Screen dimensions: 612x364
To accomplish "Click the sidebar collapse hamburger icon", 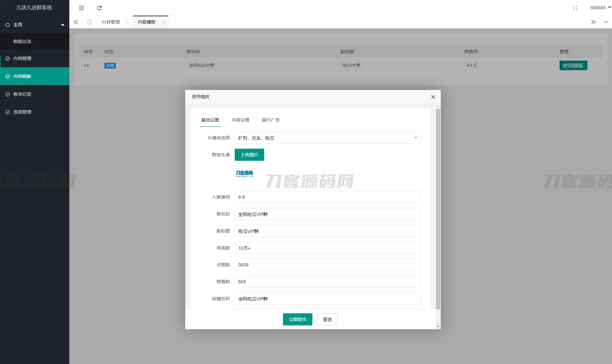I will (81, 8).
